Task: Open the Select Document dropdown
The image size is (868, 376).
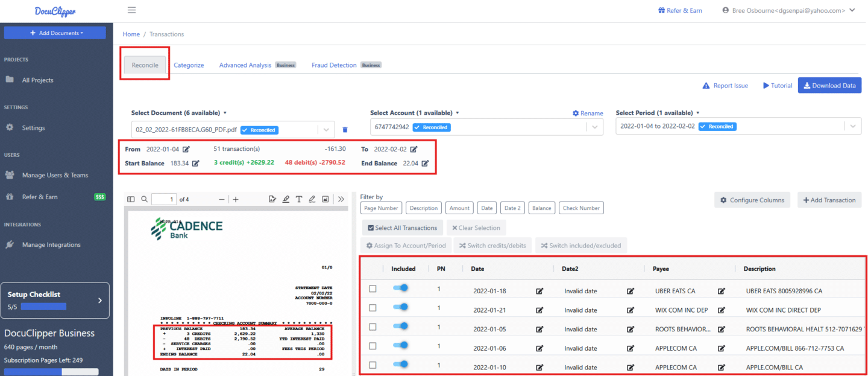Action: click(x=325, y=130)
